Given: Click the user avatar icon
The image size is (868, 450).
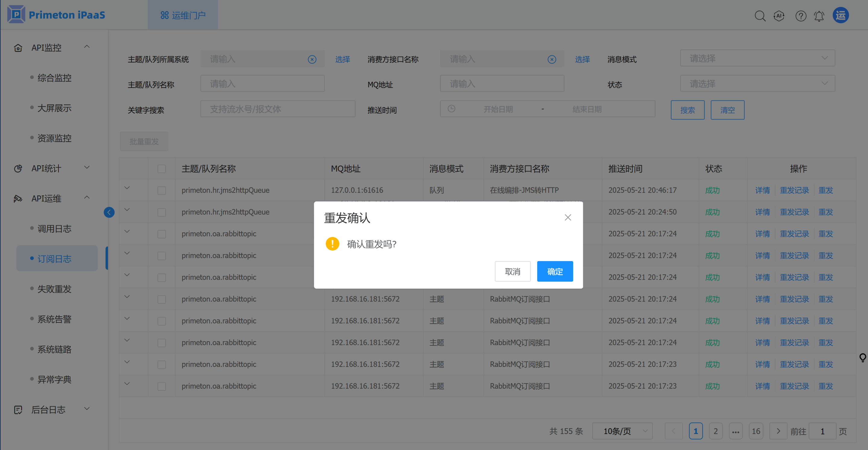Looking at the screenshot, I should (841, 15).
